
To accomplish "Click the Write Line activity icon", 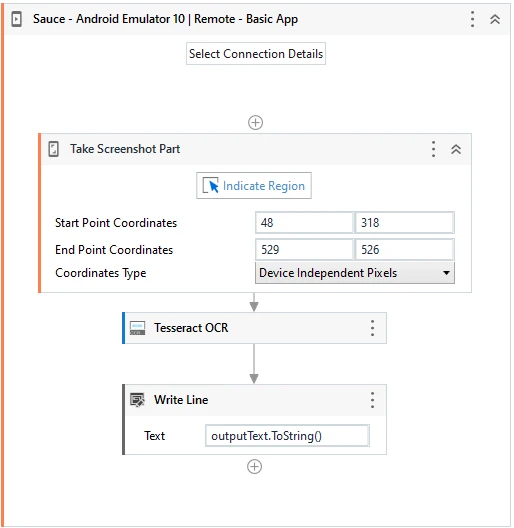I will click(x=137, y=400).
